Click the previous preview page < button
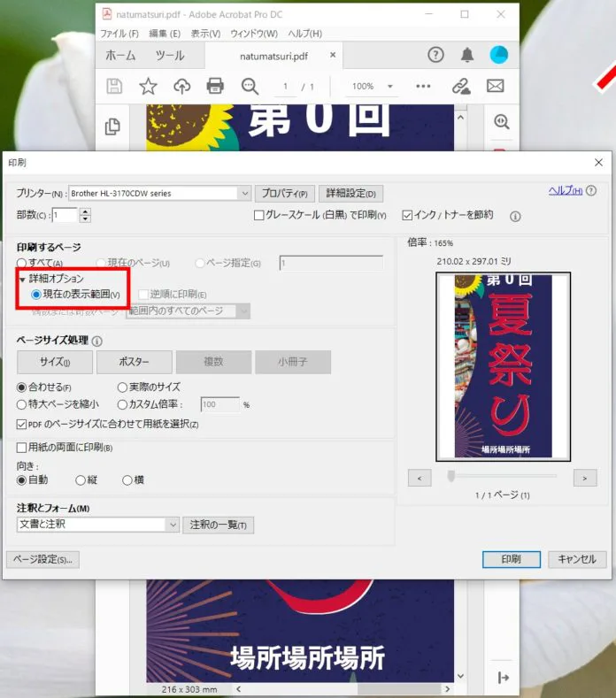Viewport: 616px width, 698px height. pos(420,478)
